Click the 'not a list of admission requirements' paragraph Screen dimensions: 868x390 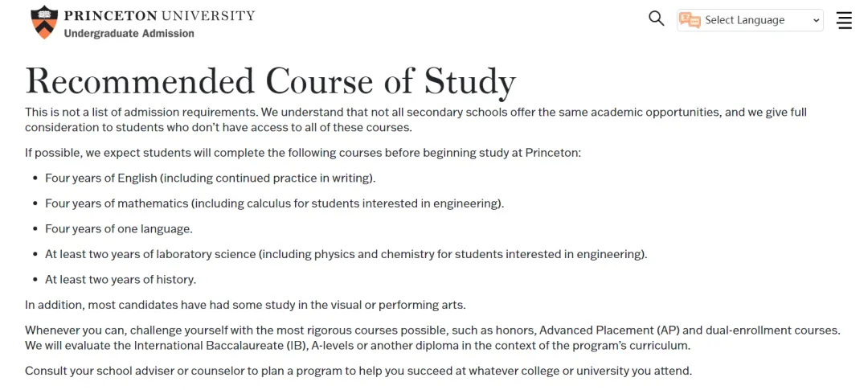416,120
